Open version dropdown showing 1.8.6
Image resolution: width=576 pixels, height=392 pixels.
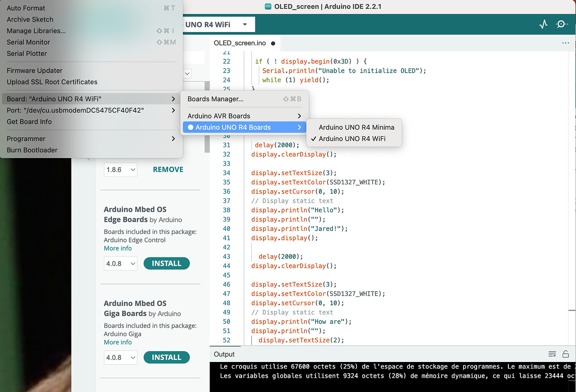click(120, 170)
